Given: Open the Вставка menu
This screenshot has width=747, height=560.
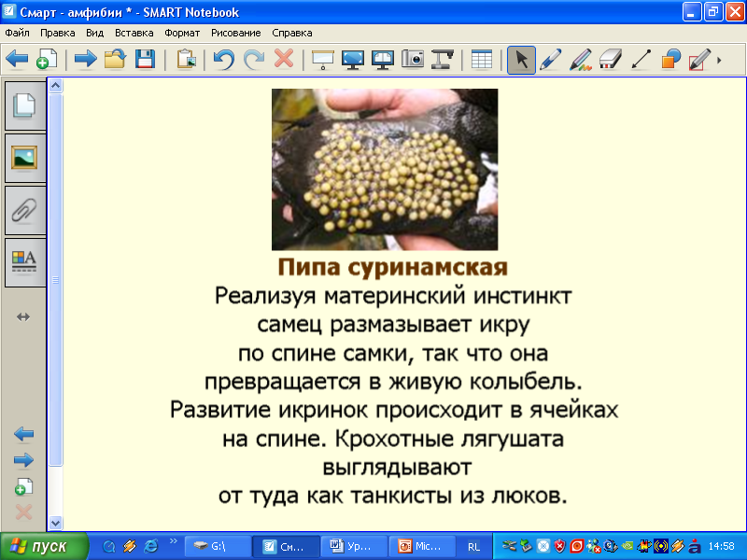Looking at the screenshot, I should (x=134, y=33).
